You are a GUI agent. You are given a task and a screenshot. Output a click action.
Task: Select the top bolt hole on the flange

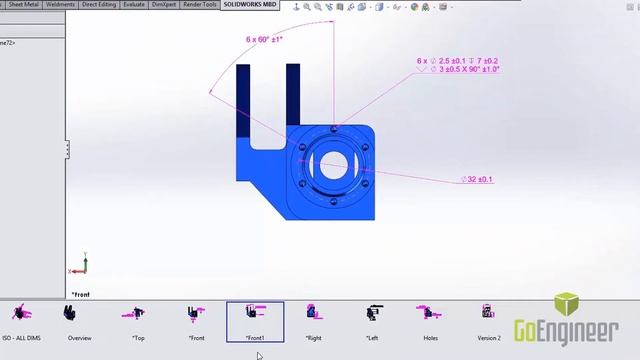click(x=334, y=129)
